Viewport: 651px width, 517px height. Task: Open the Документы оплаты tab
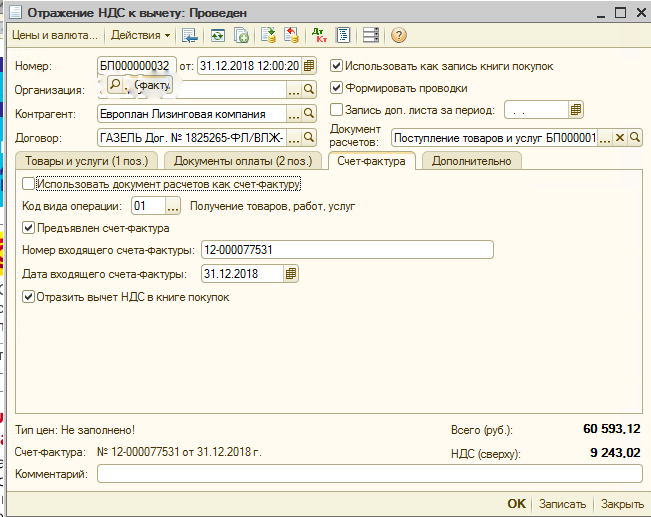pos(242,161)
